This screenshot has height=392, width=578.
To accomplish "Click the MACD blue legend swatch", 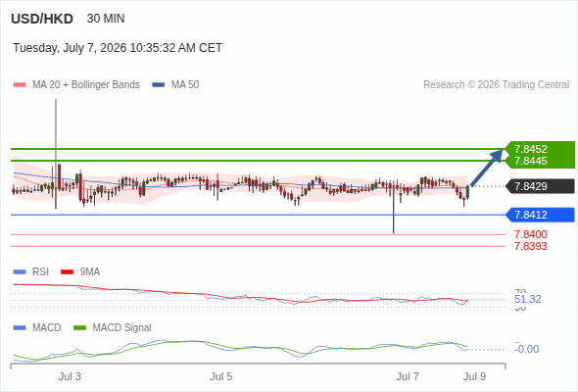I will coord(20,328).
